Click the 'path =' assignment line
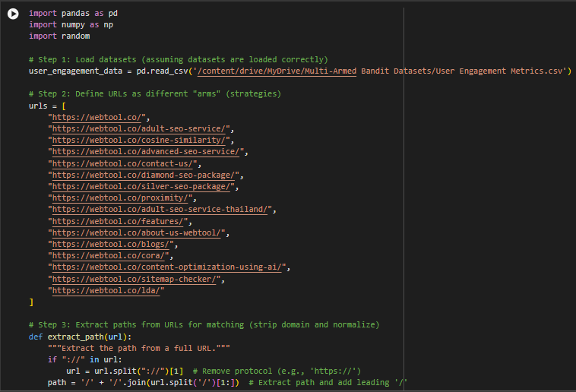The height and width of the screenshot is (392, 576). point(144,382)
